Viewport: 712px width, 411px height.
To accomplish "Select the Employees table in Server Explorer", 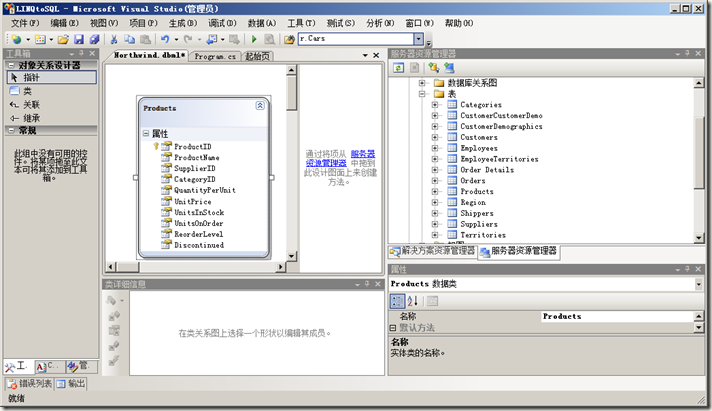I will pyautogui.click(x=479, y=148).
